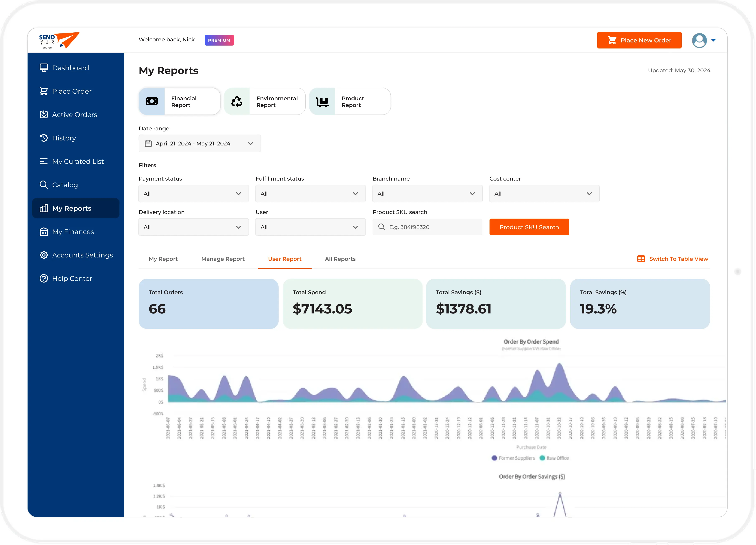Image resolution: width=756 pixels, height=545 pixels.
Task: Click the My Curated List lines icon
Action: click(44, 162)
